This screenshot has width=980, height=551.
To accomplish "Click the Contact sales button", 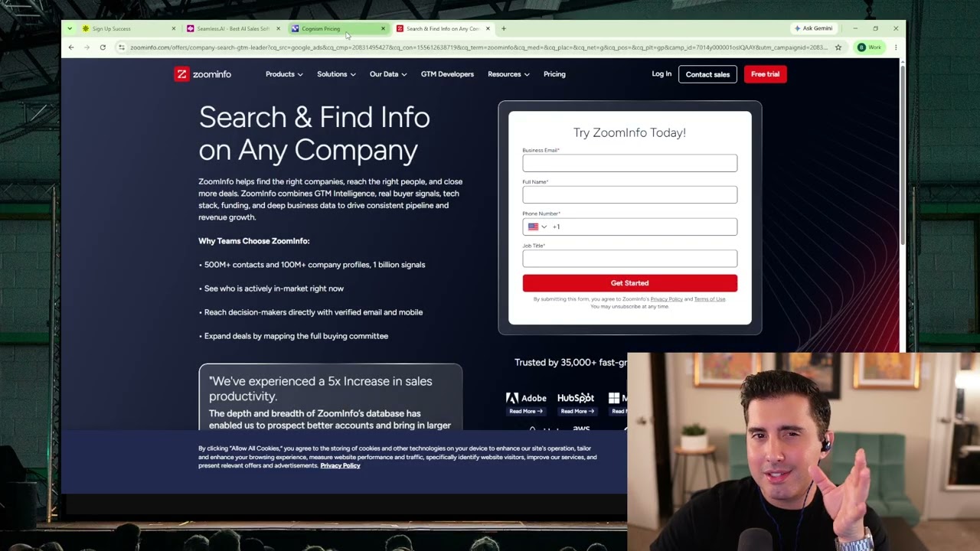I will click(707, 74).
